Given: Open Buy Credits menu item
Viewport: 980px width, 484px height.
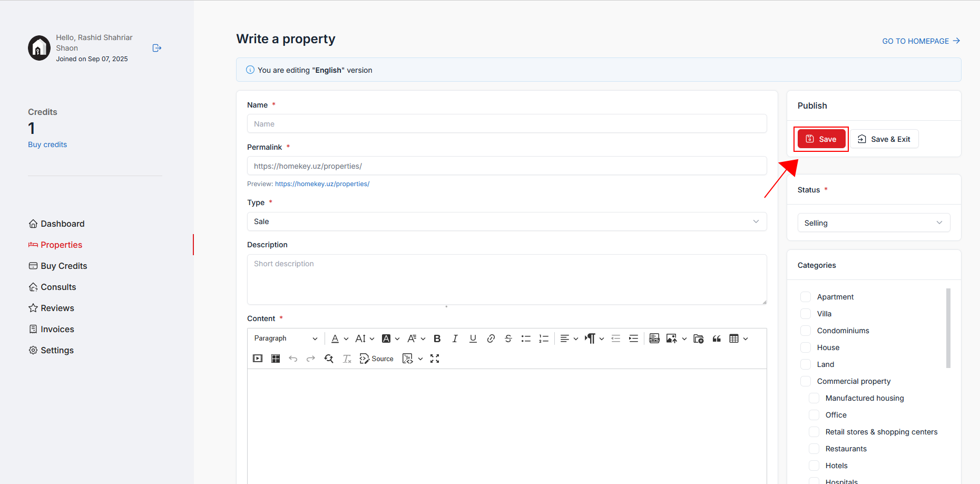Looking at the screenshot, I should click(58, 266).
